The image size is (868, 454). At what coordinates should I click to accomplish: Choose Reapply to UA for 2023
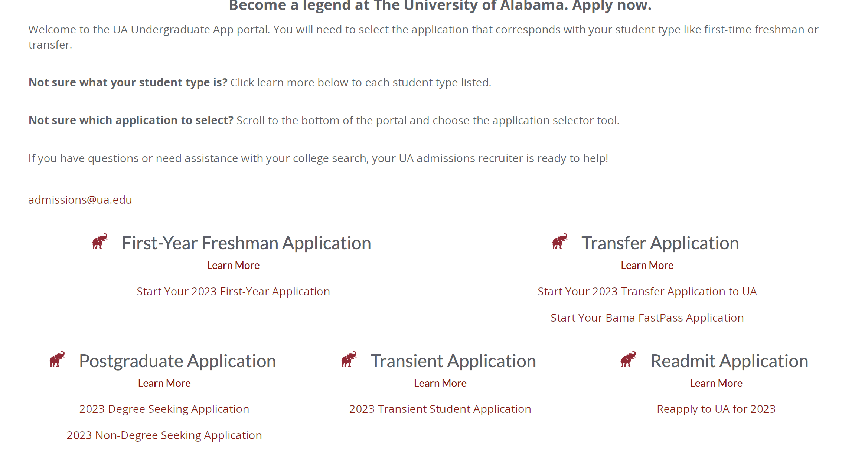click(x=716, y=409)
